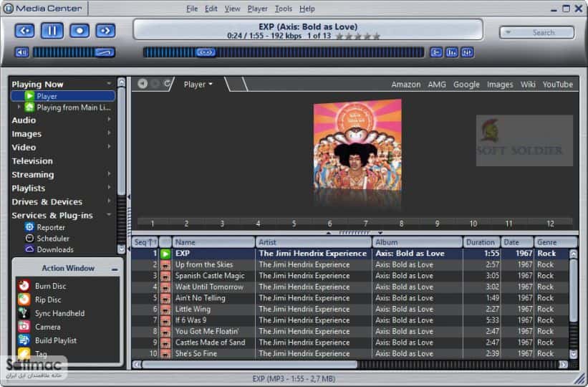The image size is (588, 387).
Task: Open the Tools menu
Action: click(283, 9)
